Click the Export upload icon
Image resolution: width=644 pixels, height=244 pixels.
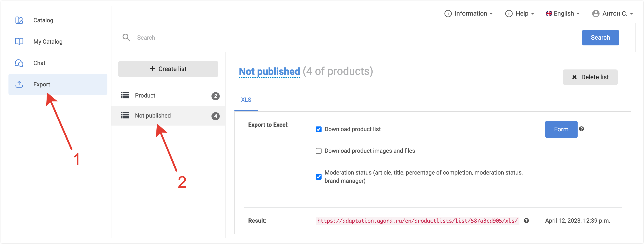tap(19, 84)
